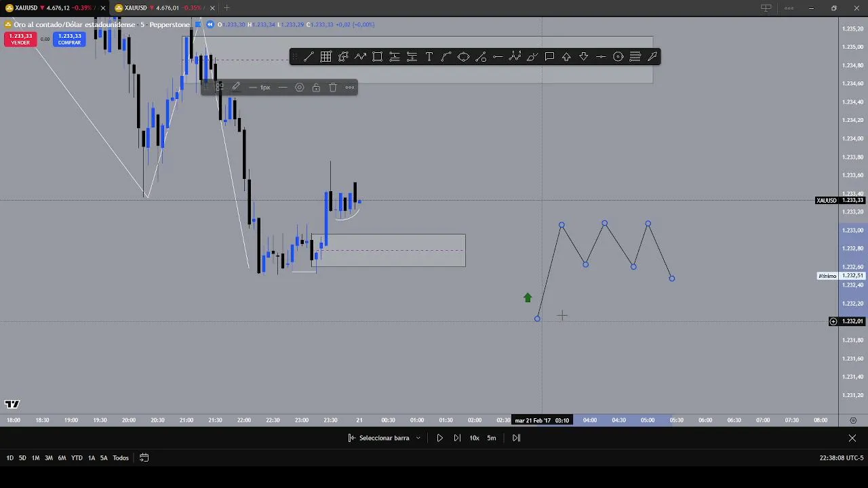868x488 pixels.
Task: Close the first XAUUSD tab
Action: click(103, 8)
